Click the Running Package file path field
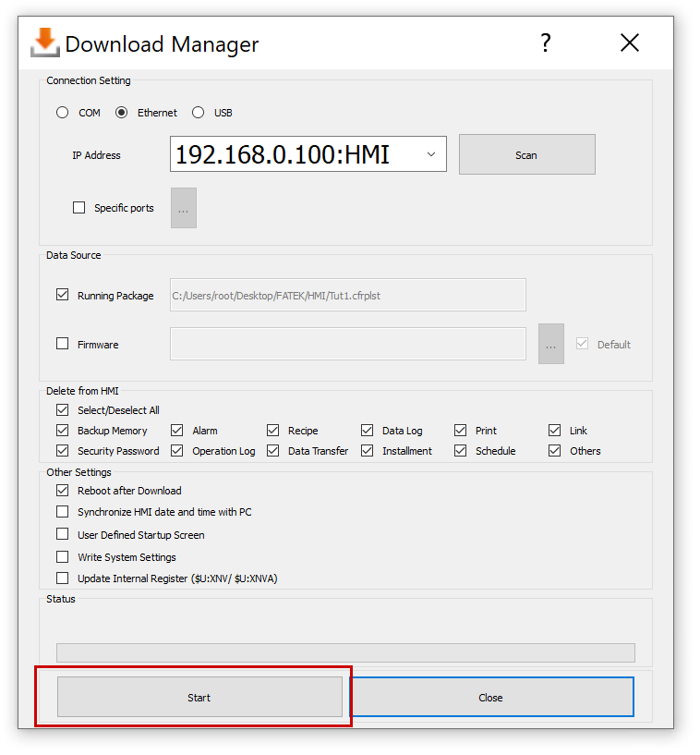Viewport: 700px width, 755px height. pyautogui.click(x=347, y=296)
